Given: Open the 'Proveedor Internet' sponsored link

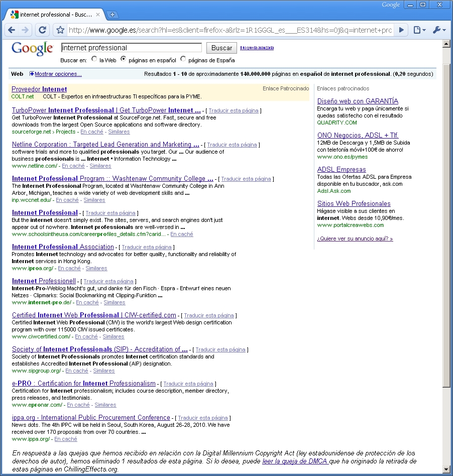Looking at the screenshot, I should pos(39,89).
